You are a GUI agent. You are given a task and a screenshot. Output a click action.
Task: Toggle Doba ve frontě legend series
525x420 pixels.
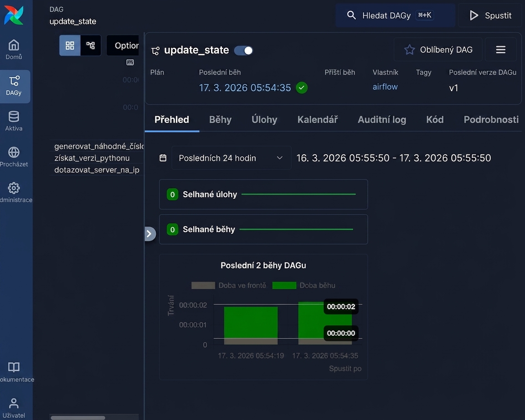tap(229, 286)
